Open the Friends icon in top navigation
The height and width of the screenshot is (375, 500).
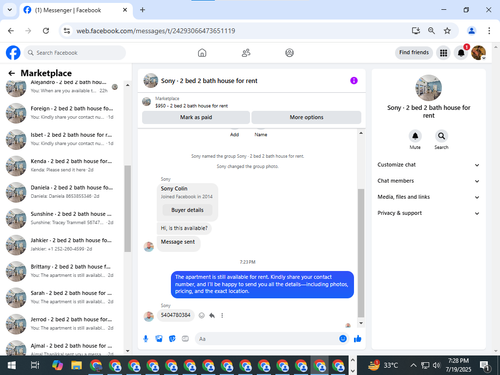pos(246,53)
